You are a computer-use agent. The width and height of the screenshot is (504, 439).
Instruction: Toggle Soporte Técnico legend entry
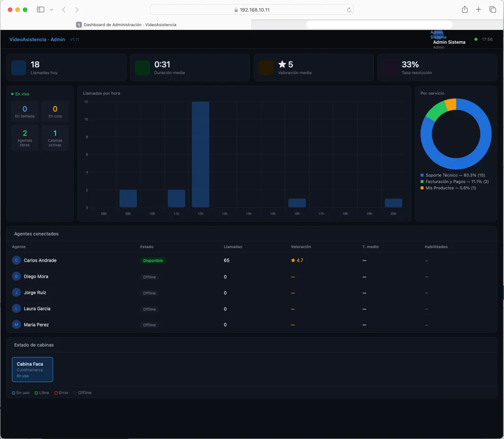tap(453, 175)
